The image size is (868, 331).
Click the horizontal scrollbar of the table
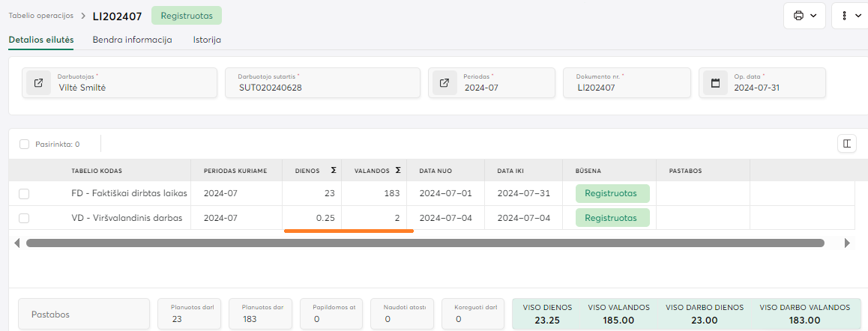(x=425, y=243)
